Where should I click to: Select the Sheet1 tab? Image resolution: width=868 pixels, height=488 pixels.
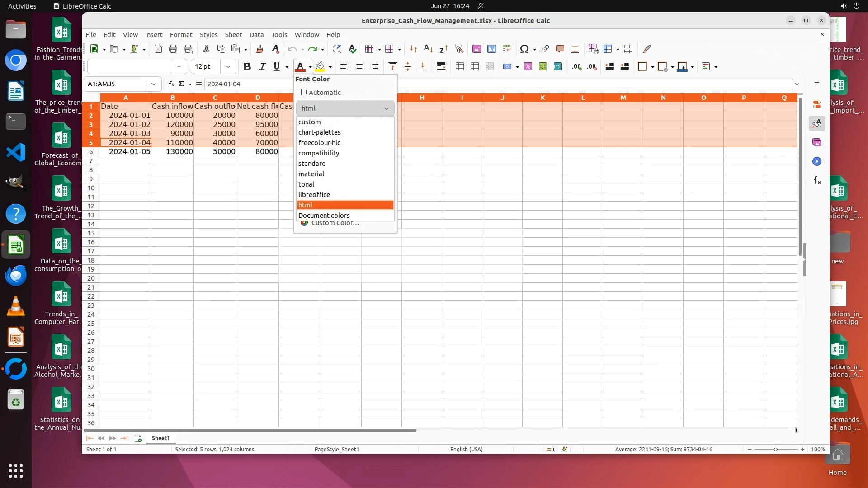point(160,438)
